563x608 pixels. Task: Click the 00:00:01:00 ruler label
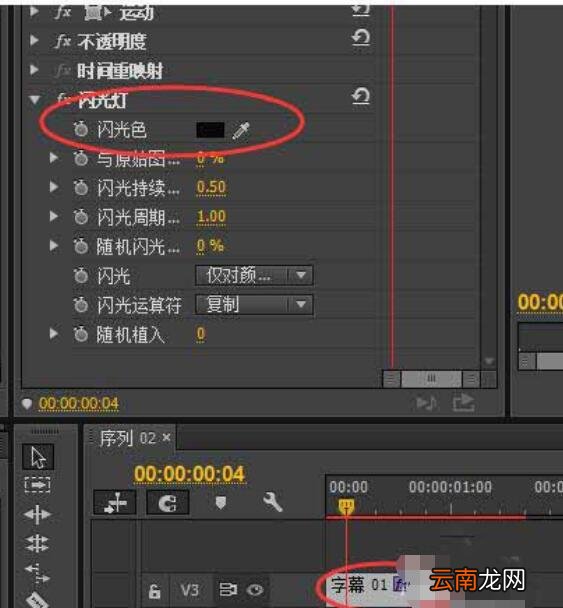pos(450,487)
